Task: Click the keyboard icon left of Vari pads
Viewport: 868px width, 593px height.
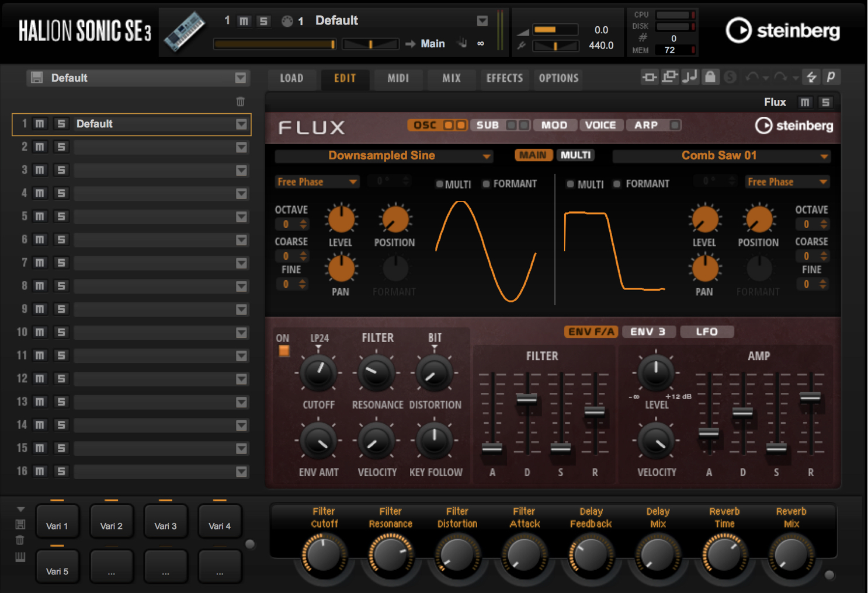Action: click(x=20, y=557)
